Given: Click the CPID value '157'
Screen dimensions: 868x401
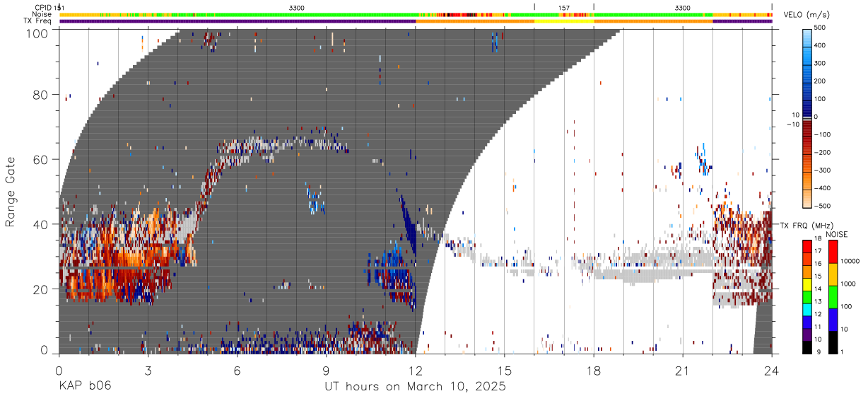Looking at the screenshot, I should point(564,7).
